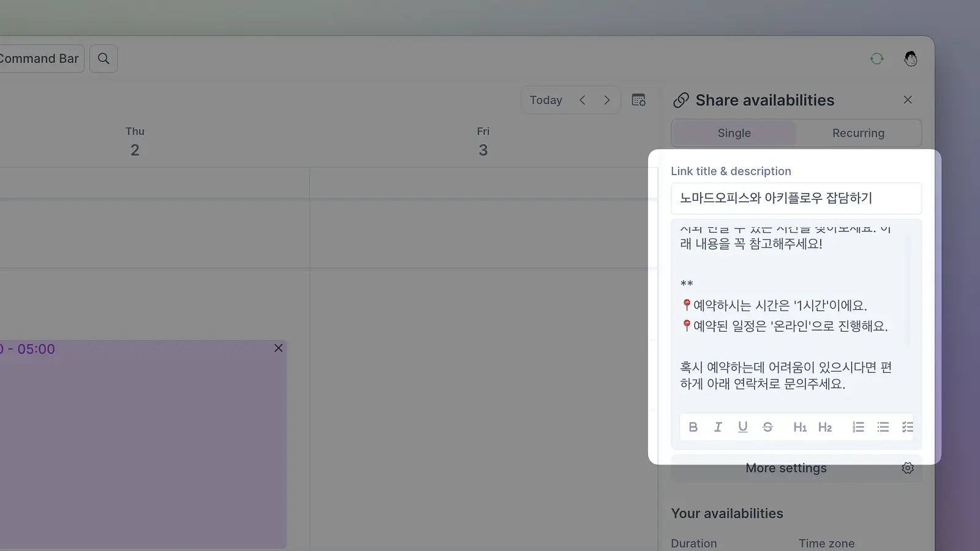980x551 pixels.
Task: Open the calendar view settings icon
Action: coord(639,100)
